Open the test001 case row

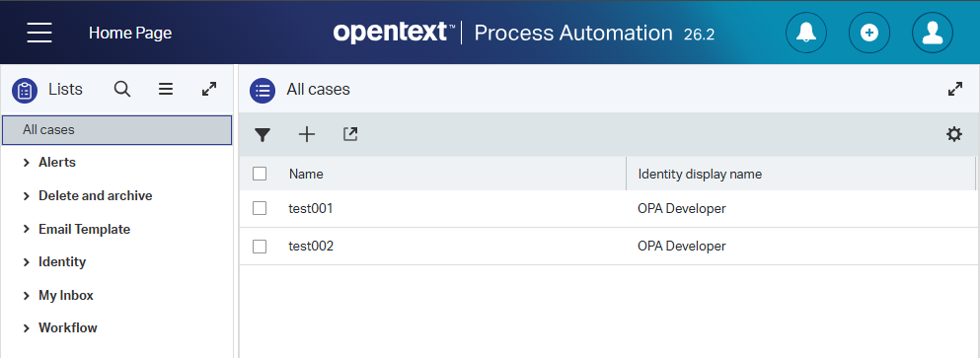609,209
